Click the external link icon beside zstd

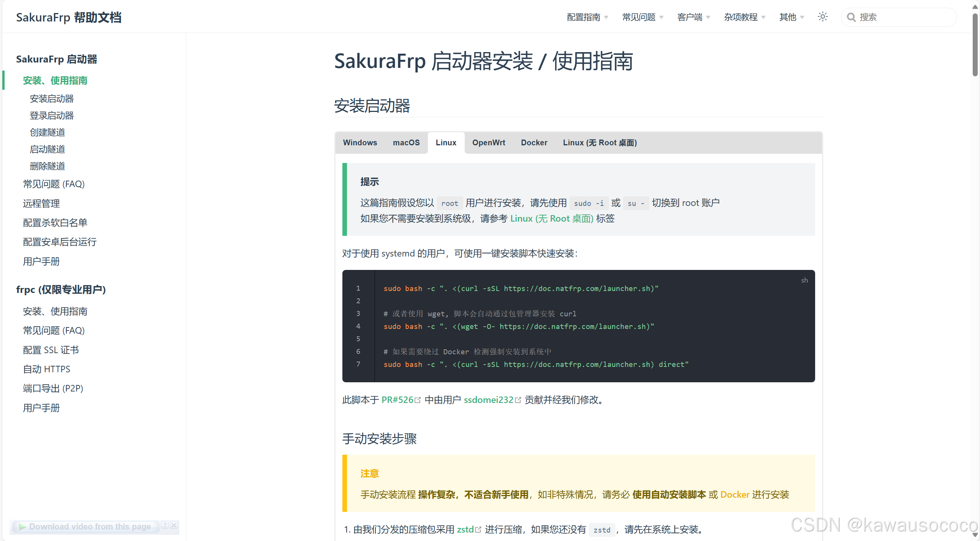[478, 529]
